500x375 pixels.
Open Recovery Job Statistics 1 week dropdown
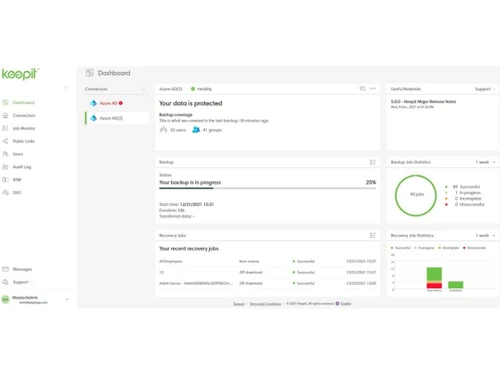click(x=485, y=235)
